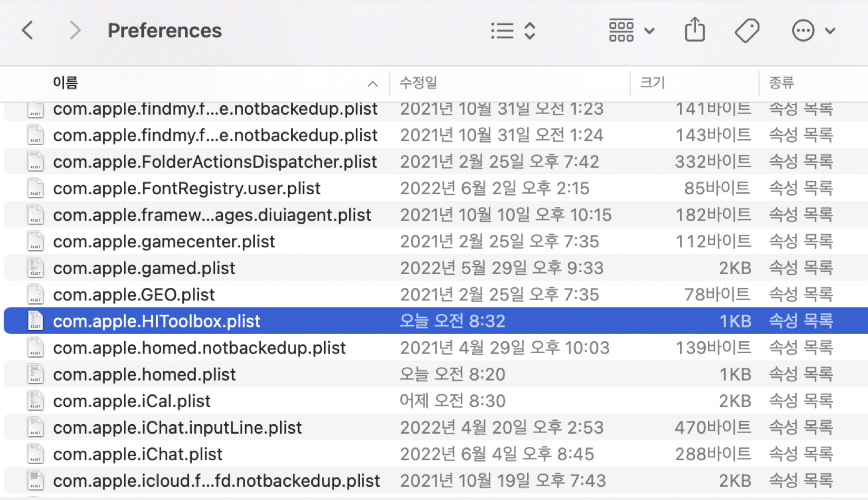Click plist icon of com.apple.homed.plist
The image size is (868, 500).
pos(35,374)
